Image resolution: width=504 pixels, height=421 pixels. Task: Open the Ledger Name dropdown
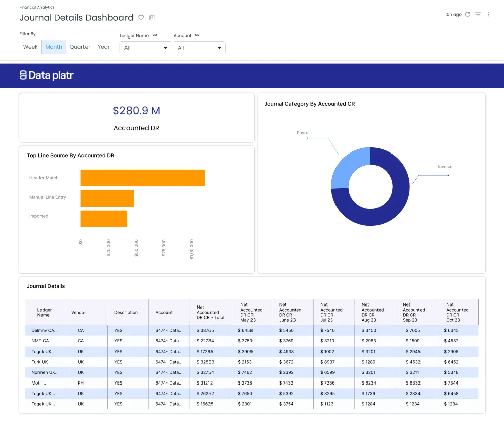[146, 48]
